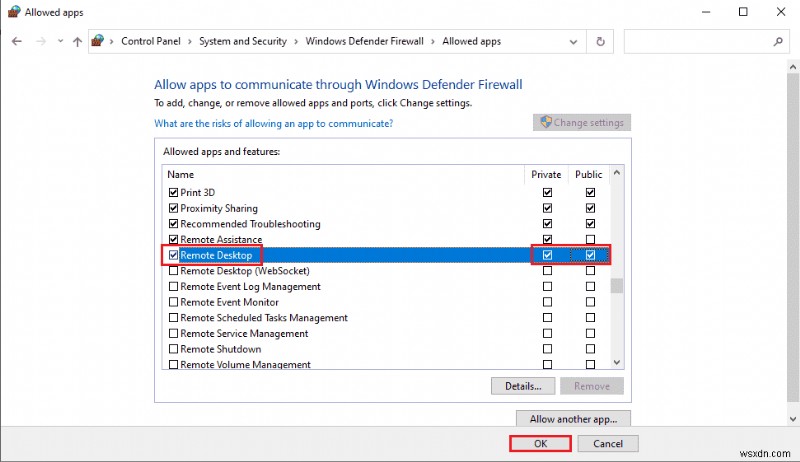The height and width of the screenshot is (462, 800).
Task: Open the recent locations dropdown arrow
Action: [59, 42]
